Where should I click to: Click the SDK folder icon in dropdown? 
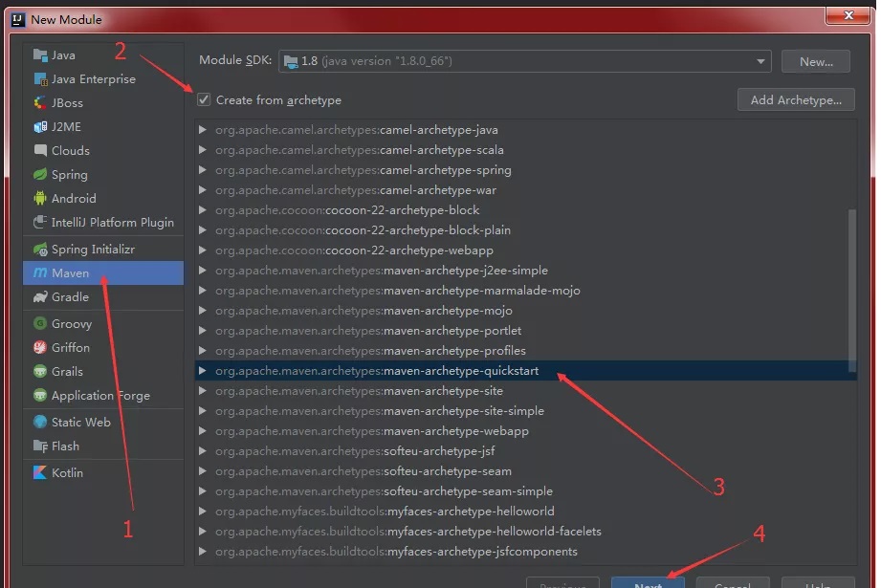291,61
